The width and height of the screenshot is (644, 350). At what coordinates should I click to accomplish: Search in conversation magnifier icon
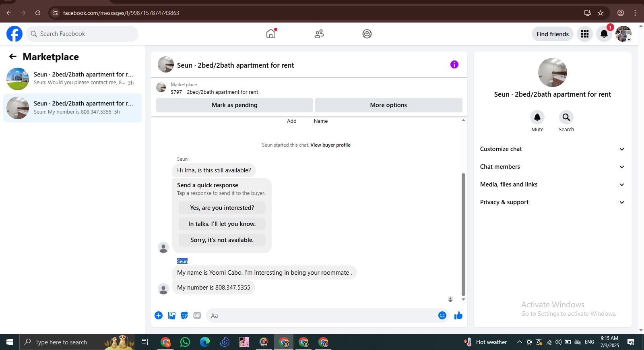[566, 117]
